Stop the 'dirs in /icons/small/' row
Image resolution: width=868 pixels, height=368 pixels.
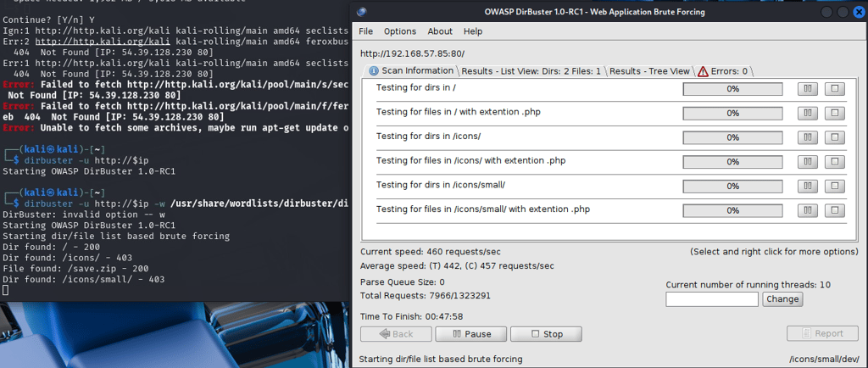tap(835, 186)
